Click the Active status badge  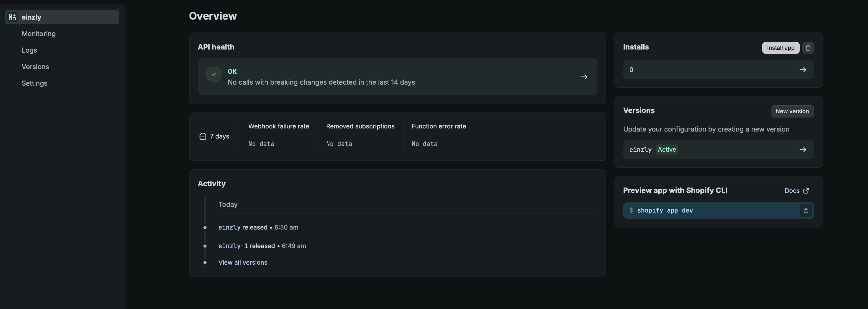tap(667, 149)
